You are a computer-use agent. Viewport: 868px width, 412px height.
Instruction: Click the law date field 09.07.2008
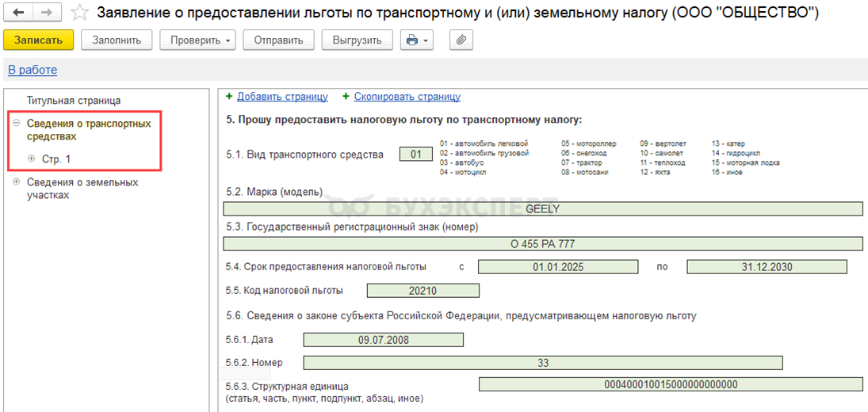click(384, 340)
